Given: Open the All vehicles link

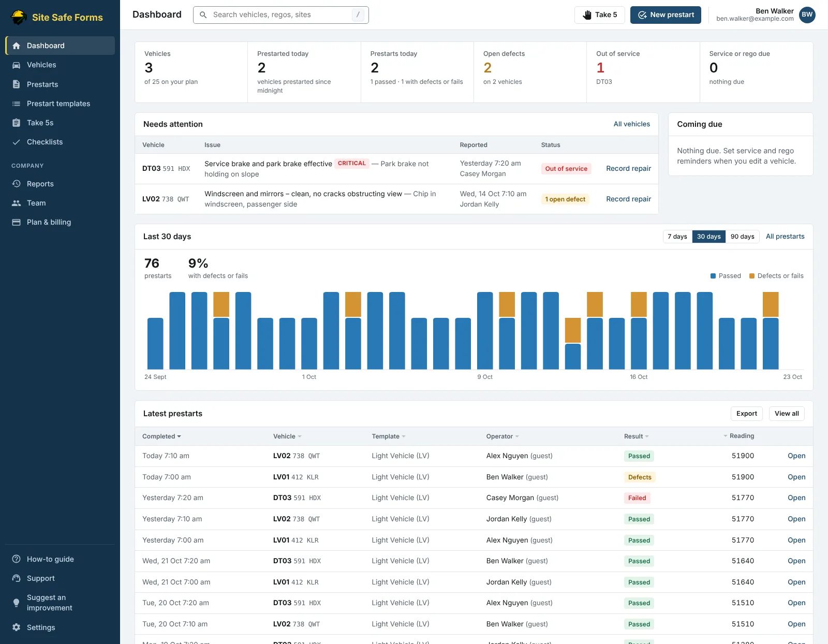Looking at the screenshot, I should (x=631, y=124).
